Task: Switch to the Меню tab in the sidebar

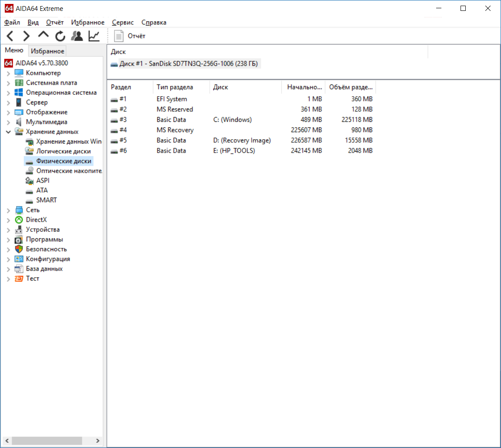Action: click(x=14, y=50)
